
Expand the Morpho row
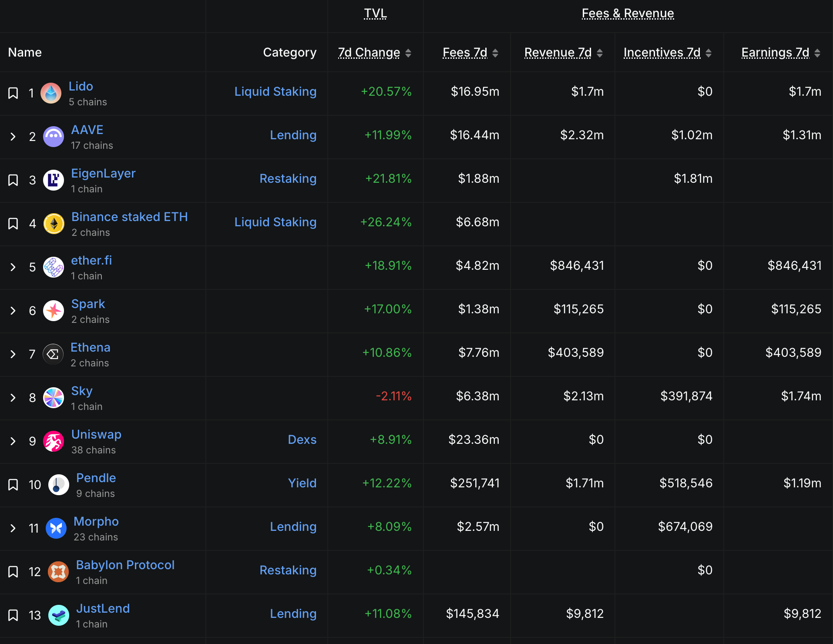point(13,528)
